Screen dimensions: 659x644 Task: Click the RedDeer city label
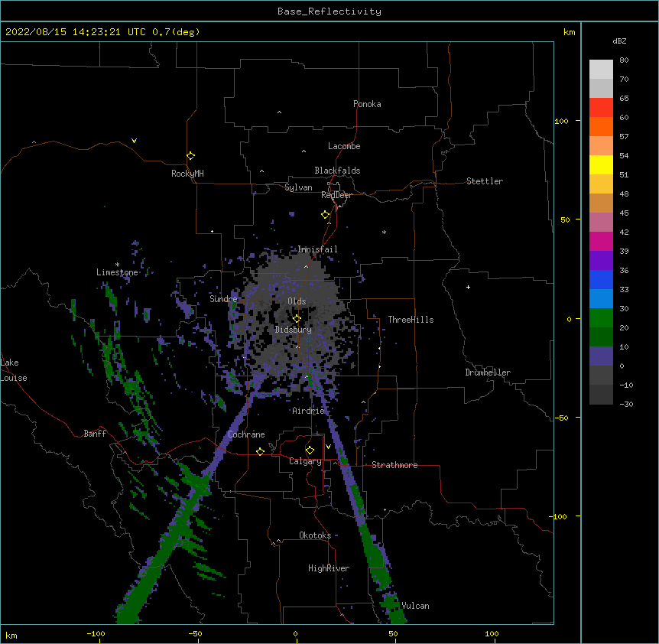336,195
